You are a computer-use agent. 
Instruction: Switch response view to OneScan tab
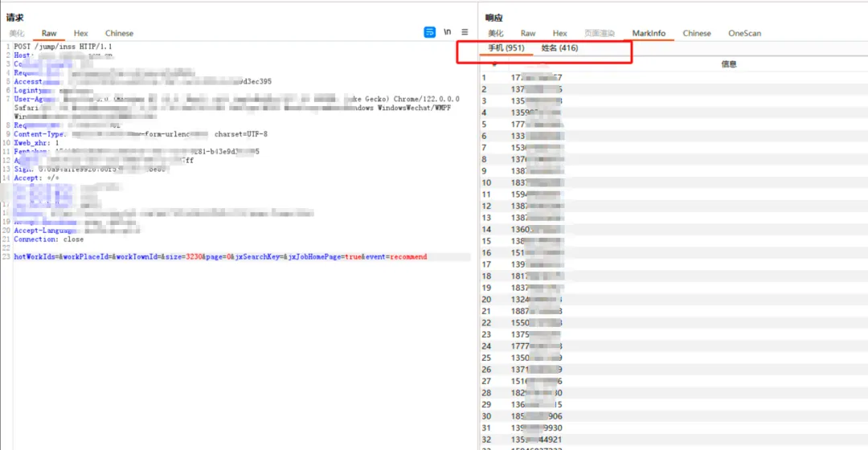pyautogui.click(x=744, y=33)
